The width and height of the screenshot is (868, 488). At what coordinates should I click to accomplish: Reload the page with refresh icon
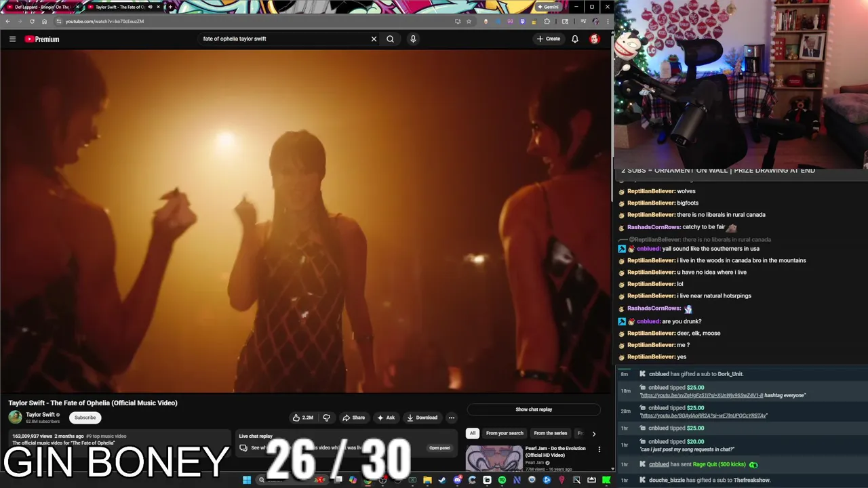pos(32,21)
